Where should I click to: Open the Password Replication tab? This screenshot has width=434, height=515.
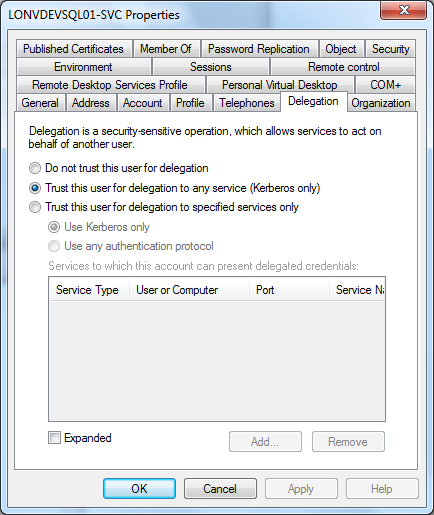[259, 49]
